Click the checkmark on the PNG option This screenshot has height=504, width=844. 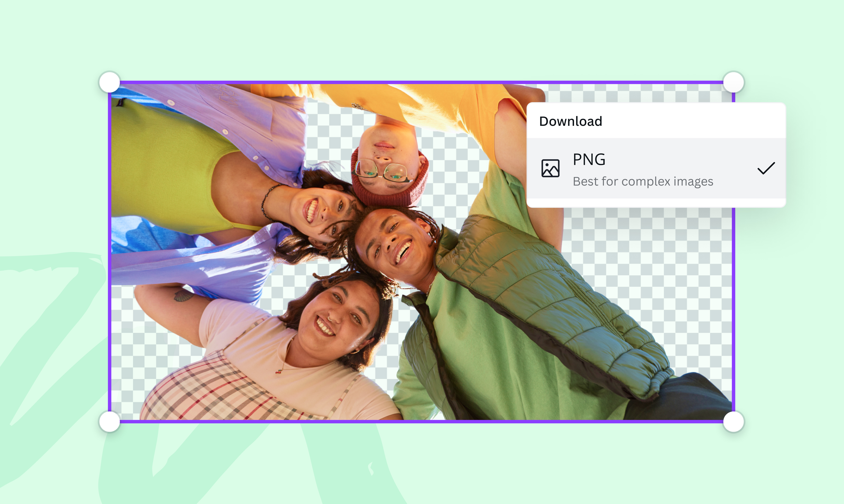(x=766, y=168)
